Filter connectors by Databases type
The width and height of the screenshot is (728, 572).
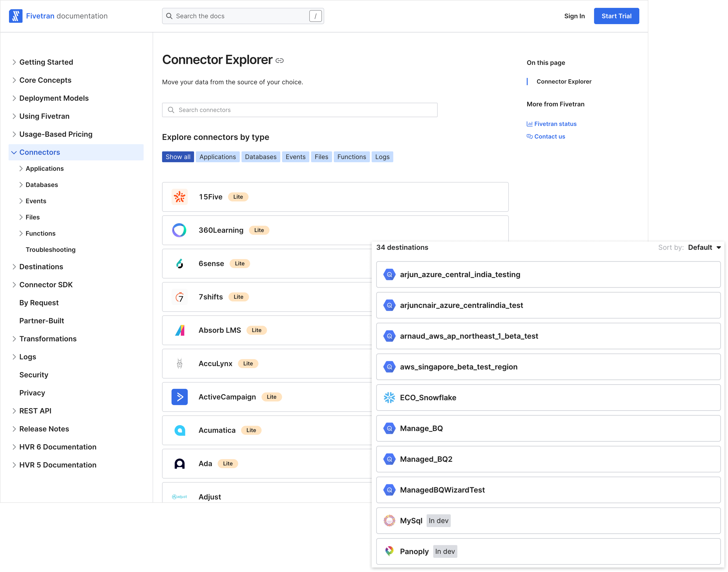point(261,157)
